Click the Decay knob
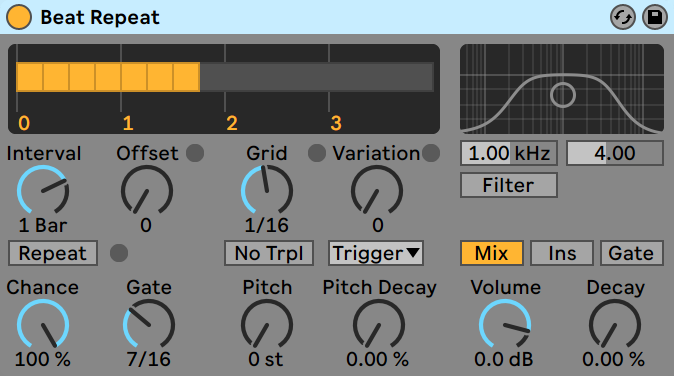This screenshot has width=674, height=376. tap(615, 324)
